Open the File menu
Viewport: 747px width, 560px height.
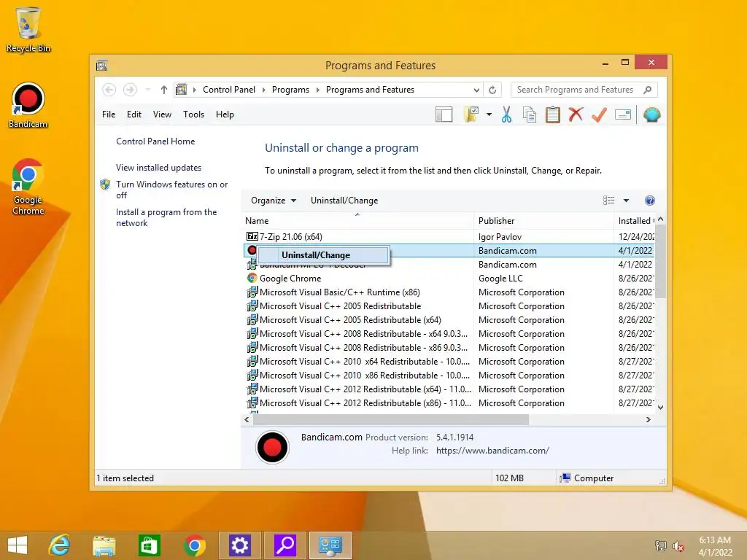point(109,114)
